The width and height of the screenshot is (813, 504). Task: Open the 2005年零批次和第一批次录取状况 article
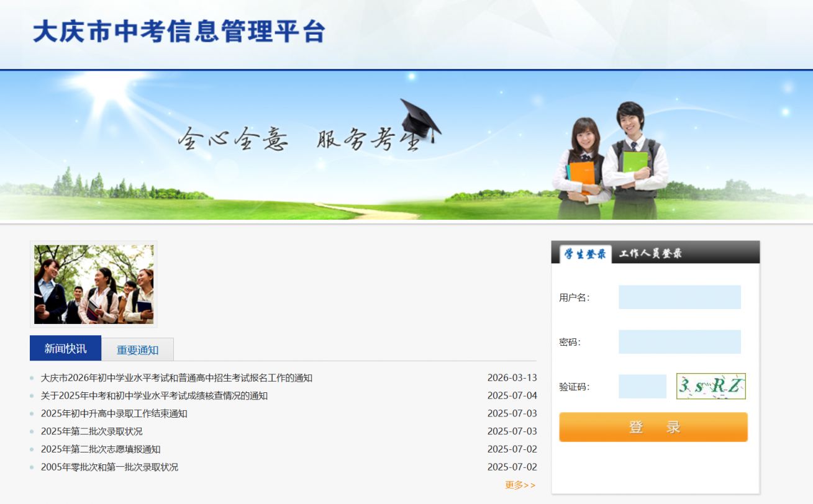click(109, 467)
